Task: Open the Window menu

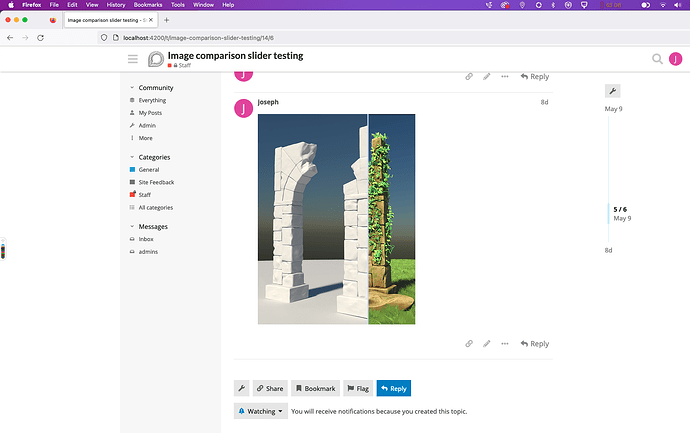Action: (203, 5)
